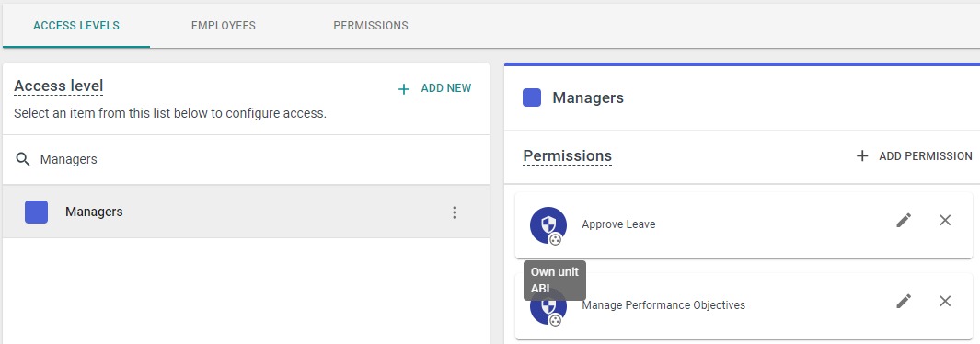Screen dimensions: 980x344
Task: Click ADD NEW to create an access level
Action: pyautogui.click(x=435, y=88)
